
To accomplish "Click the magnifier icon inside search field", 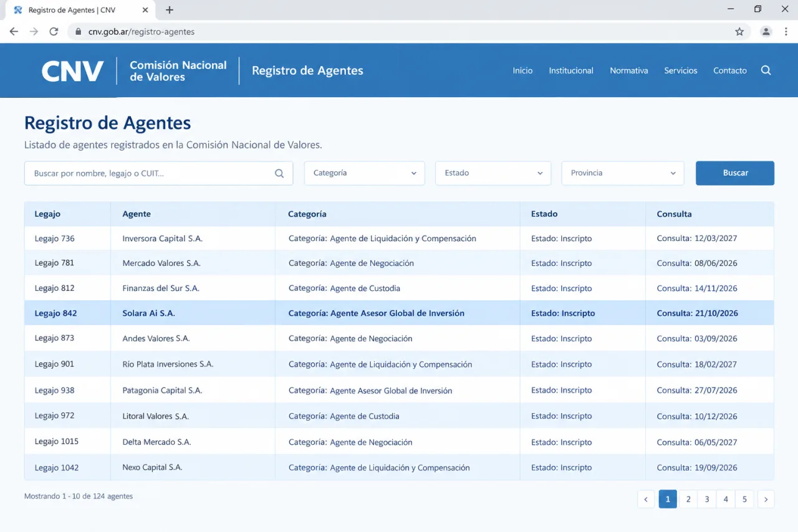I will (x=279, y=173).
